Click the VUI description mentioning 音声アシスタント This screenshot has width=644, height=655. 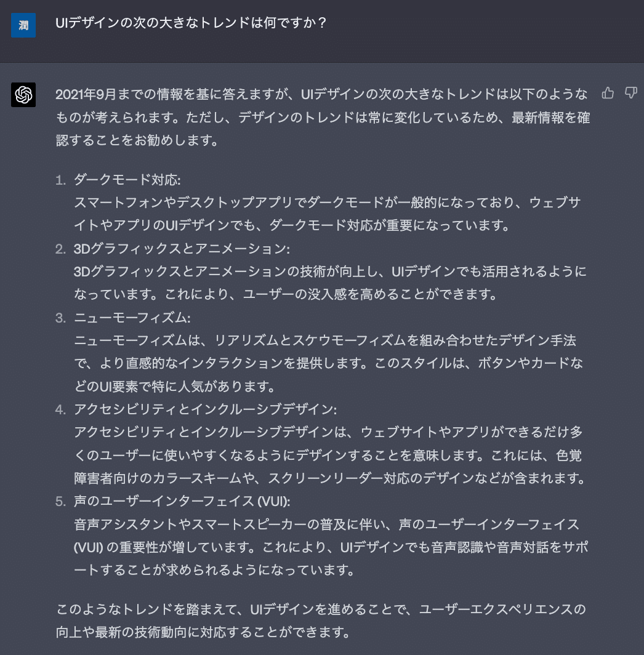click(x=326, y=547)
